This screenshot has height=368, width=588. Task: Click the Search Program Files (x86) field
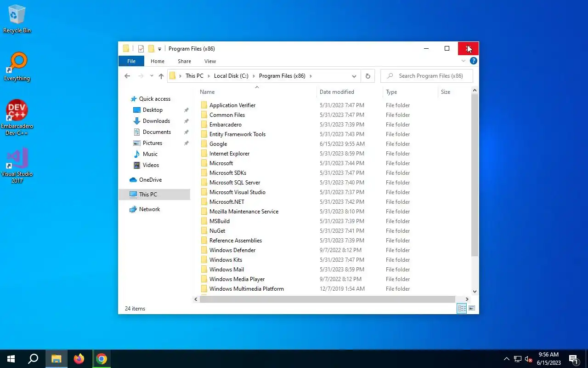tap(427, 76)
